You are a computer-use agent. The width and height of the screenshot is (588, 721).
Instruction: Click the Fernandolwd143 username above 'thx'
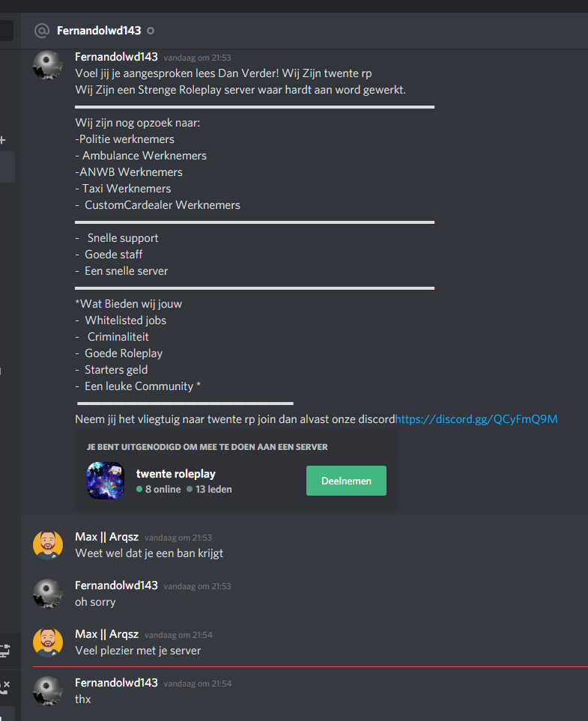pos(116,683)
